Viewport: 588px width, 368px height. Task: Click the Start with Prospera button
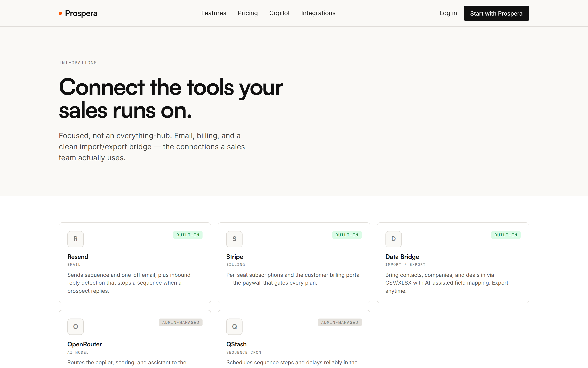[x=496, y=13]
